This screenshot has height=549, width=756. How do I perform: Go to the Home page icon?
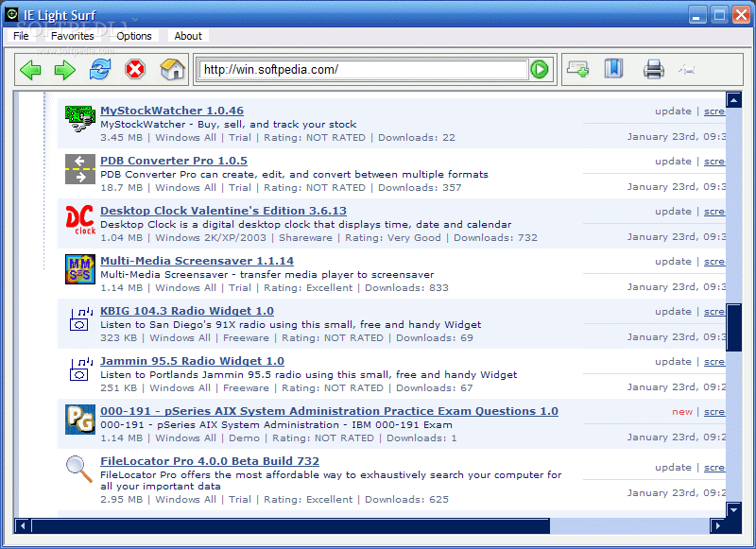click(173, 69)
